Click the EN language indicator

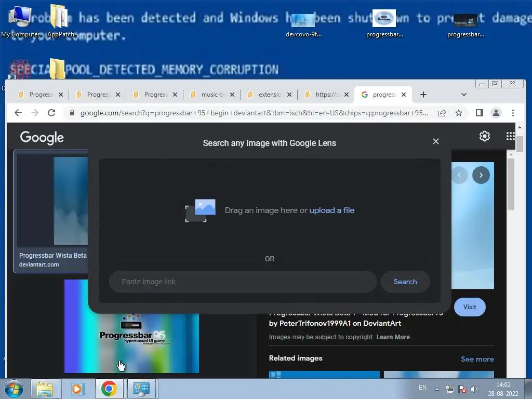click(x=422, y=388)
